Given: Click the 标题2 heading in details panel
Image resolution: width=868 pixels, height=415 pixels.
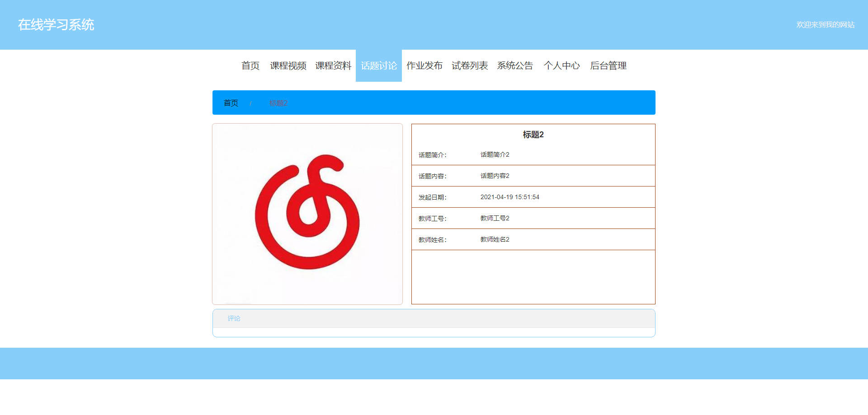Looking at the screenshot, I should click(x=533, y=135).
